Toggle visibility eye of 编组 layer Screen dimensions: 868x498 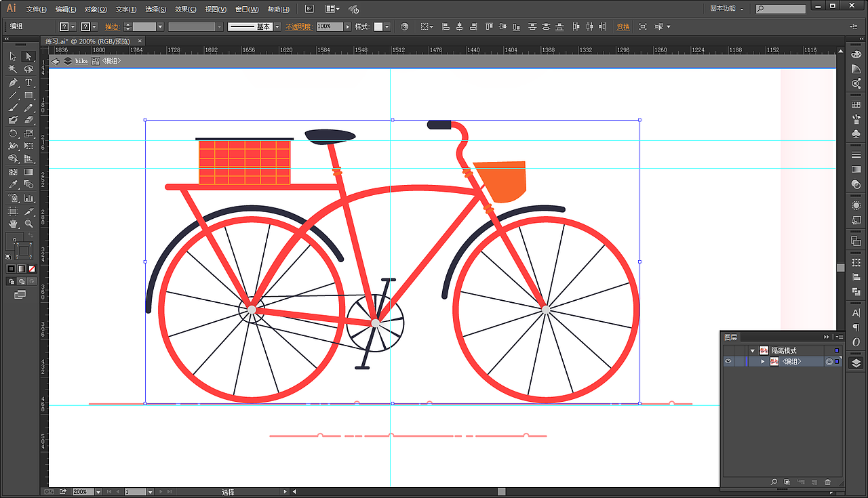[x=728, y=361]
